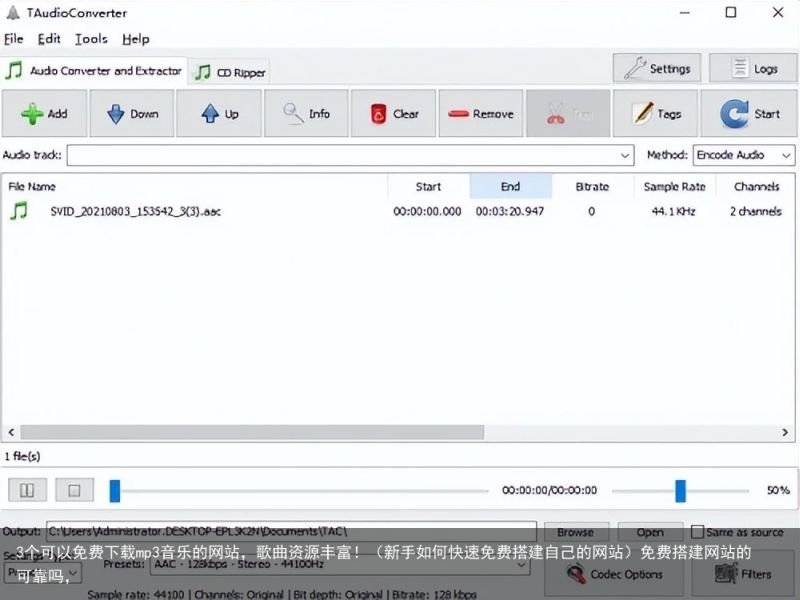
Task: Show file Info
Action: (x=306, y=113)
